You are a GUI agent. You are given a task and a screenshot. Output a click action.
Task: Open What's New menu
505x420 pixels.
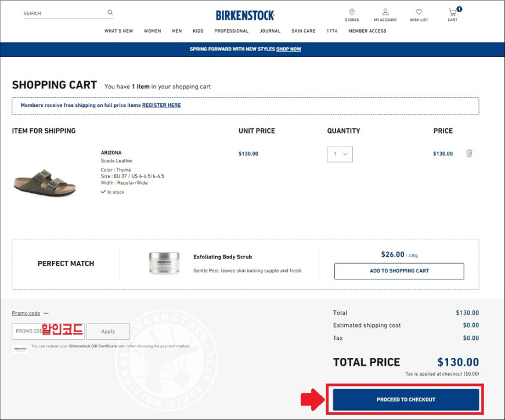click(118, 31)
